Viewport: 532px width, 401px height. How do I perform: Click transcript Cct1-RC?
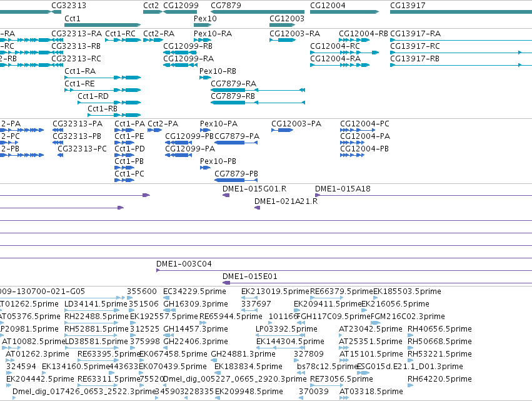(x=123, y=40)
